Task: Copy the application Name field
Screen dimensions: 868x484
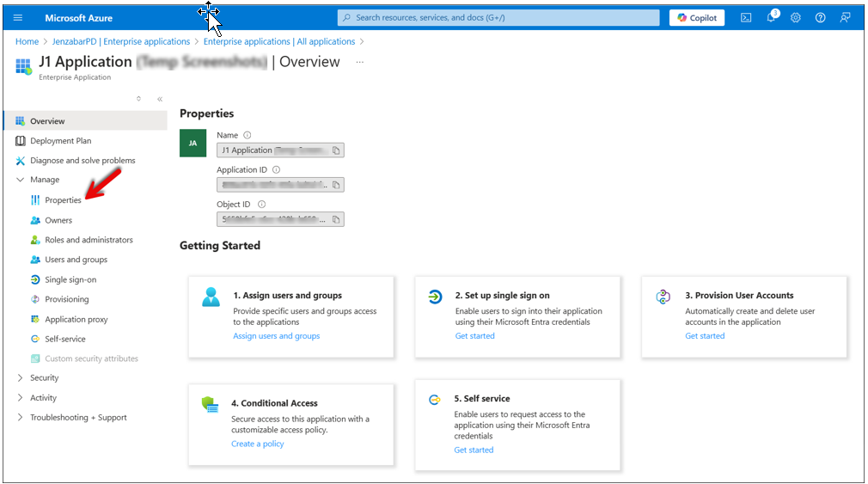Action: coord(336,150)
